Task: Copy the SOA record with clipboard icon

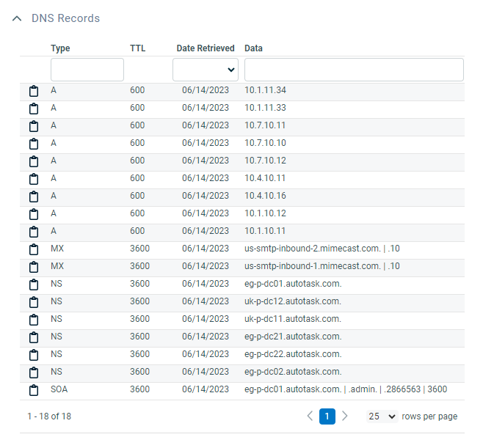Action: (x=33, y=390)
